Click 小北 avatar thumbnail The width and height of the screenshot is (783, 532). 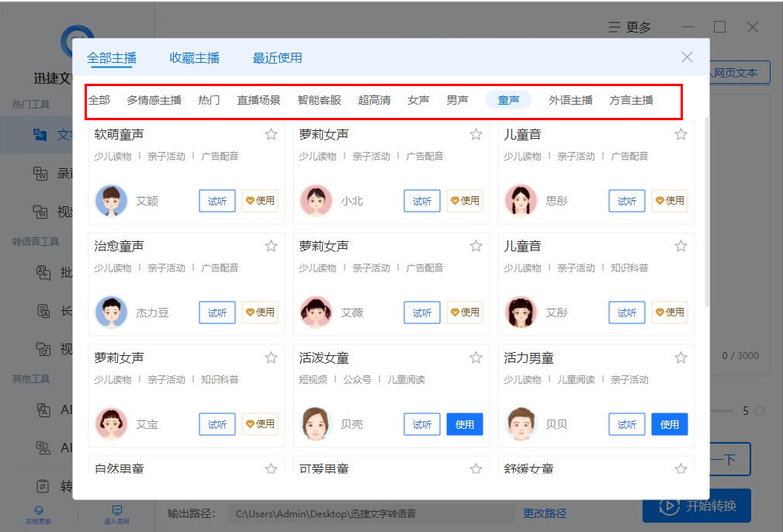pyautogui.click(x=316, y=201)
